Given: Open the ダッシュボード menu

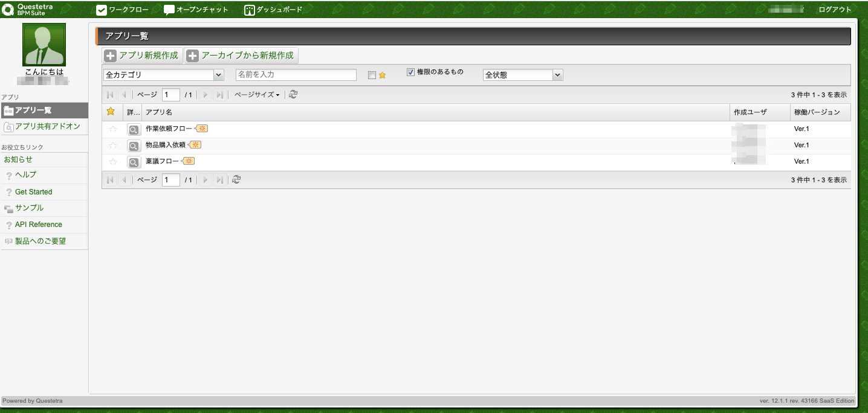Looking at the screenshot, I should pos(273,10).
